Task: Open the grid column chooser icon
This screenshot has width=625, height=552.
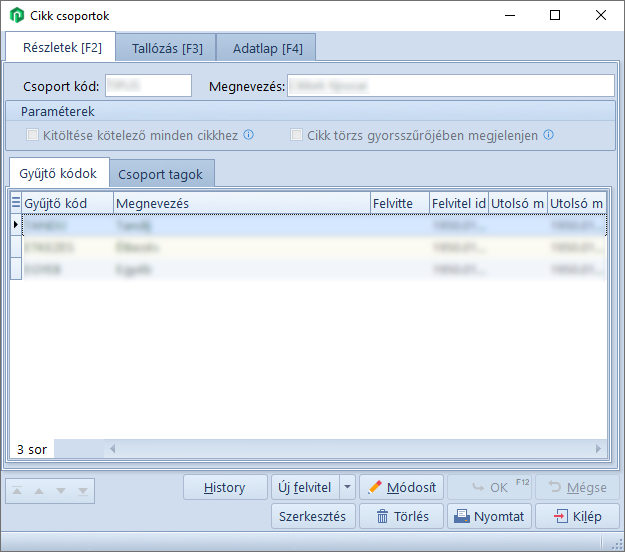Action: (15, 203)
